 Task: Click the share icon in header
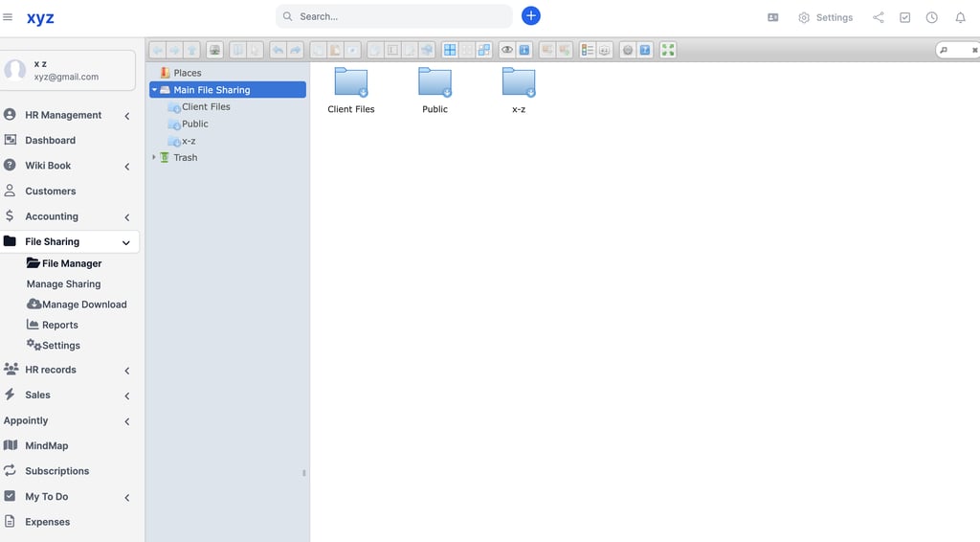[879, 17]
